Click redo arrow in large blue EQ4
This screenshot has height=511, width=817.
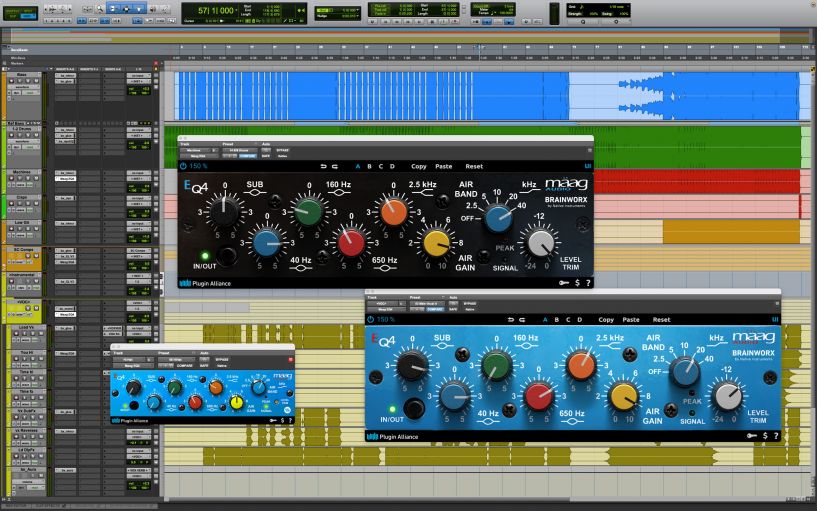[522, 319]
